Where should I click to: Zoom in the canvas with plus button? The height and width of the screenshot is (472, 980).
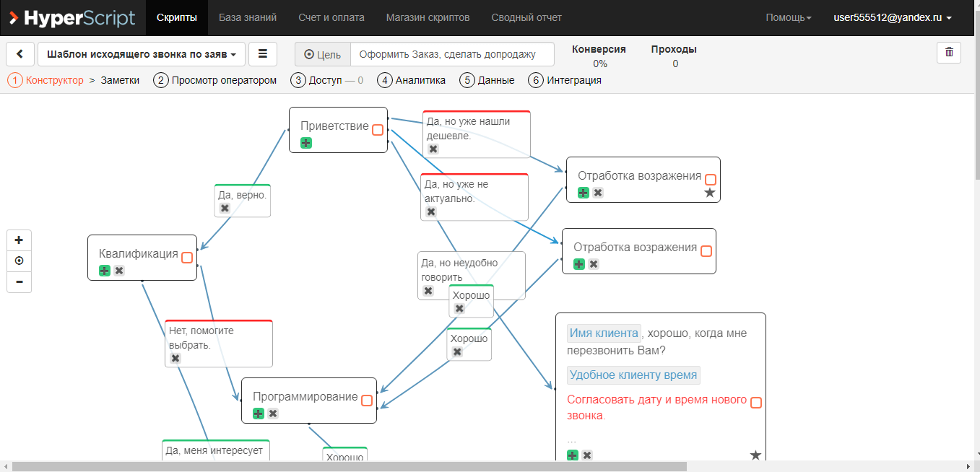[x=19, y=240]
